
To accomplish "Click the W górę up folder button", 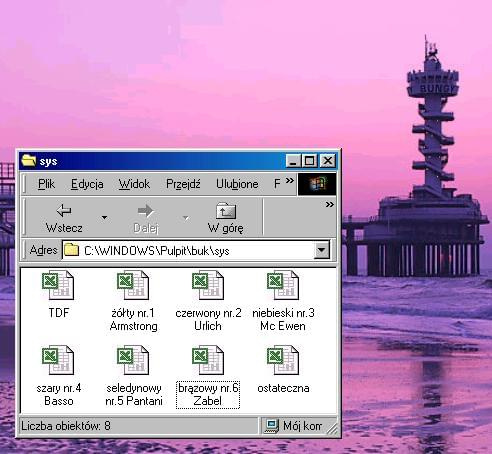I will [x=226, y=217].
